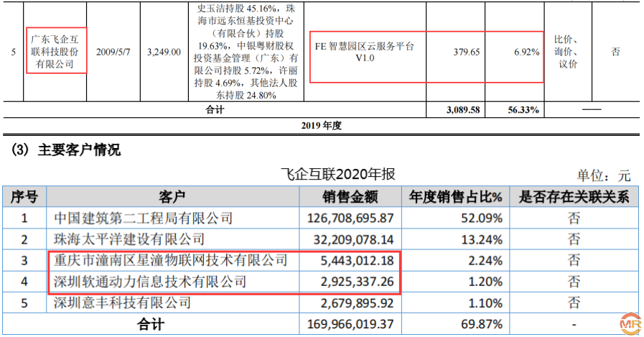This screenshot has height=337, width=644.
Task: Click the sales share 2.24%
Action: coord(485,261)
